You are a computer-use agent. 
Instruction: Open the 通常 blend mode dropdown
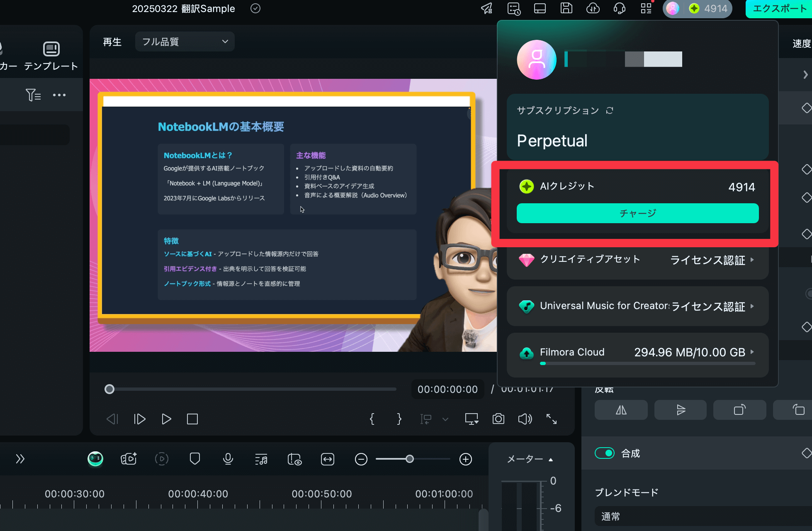[701, 516]
